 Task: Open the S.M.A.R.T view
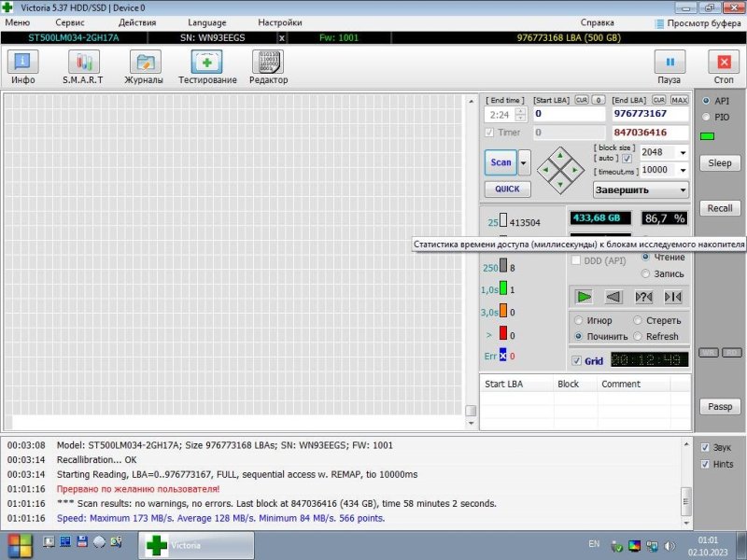[83, 63]
